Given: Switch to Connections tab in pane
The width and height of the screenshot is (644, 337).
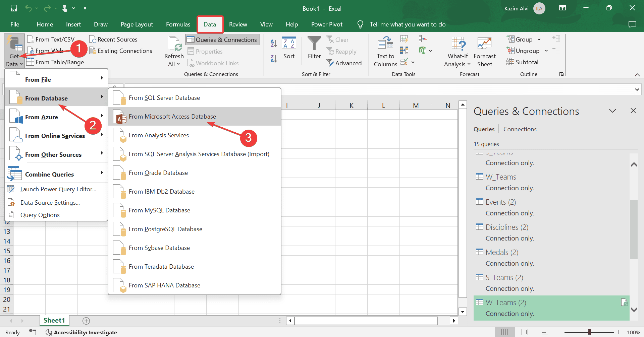Looking at the screenshot, I should (520, 129).
